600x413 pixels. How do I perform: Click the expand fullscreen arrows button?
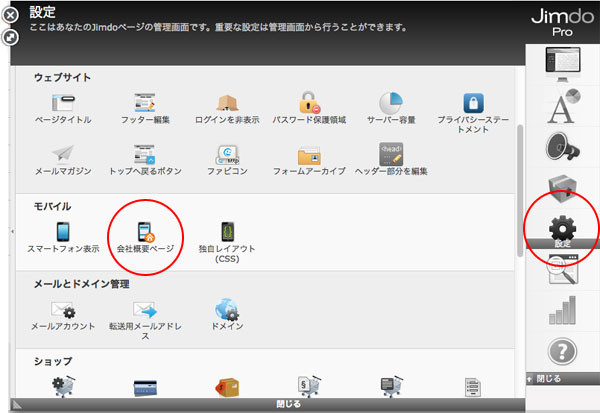(10, 37)
